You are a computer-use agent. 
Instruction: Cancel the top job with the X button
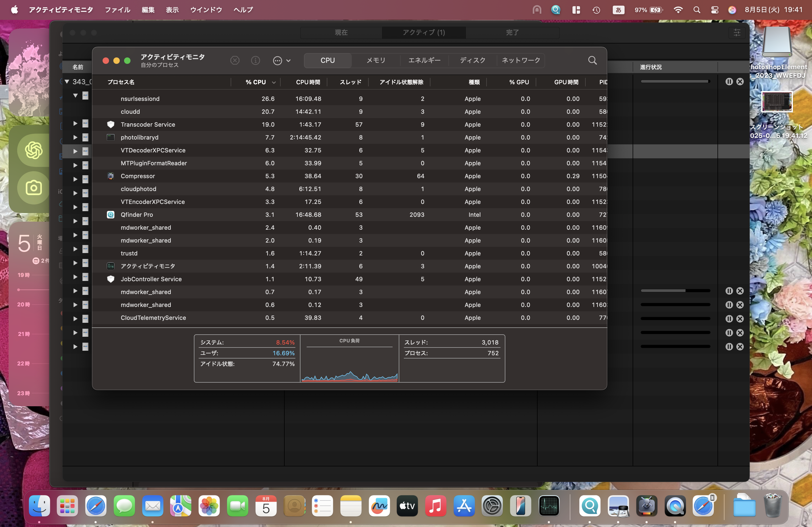pyautogui.click(x=740, y=82)
